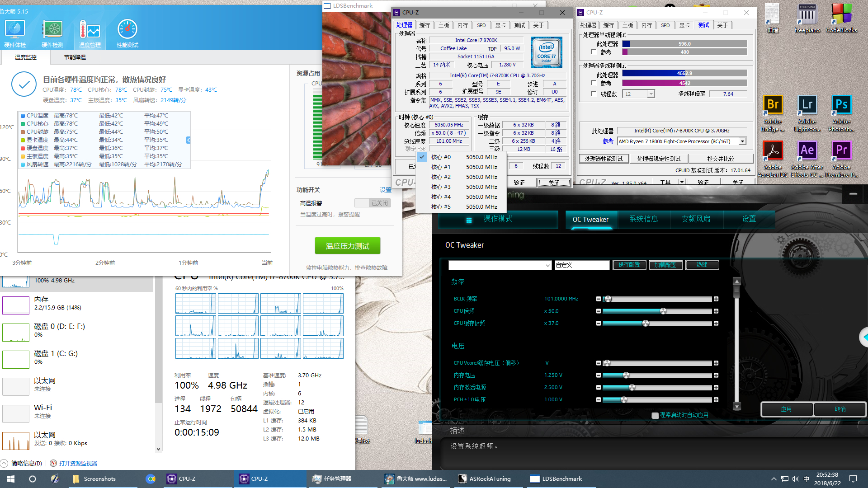Viewport: 868px width, 488px height.
Task: Enable 线程数 checkbox in CPU-Z
Action: coord(594,94)
